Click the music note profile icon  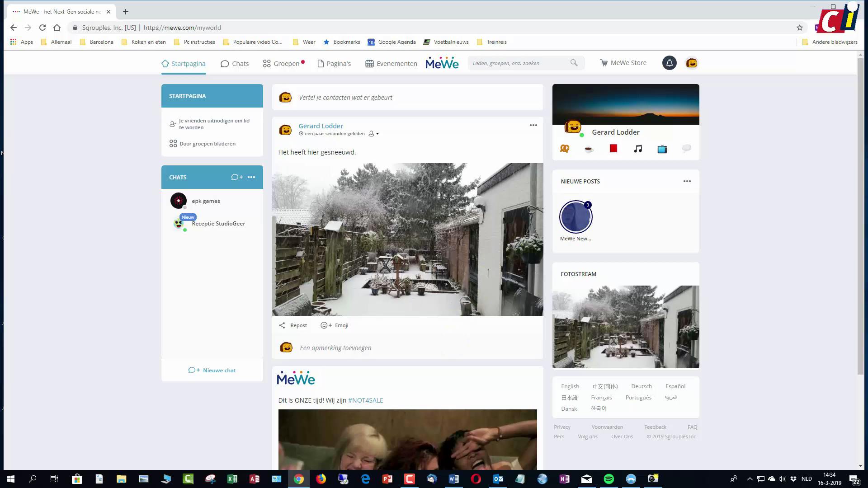[637, 149]
